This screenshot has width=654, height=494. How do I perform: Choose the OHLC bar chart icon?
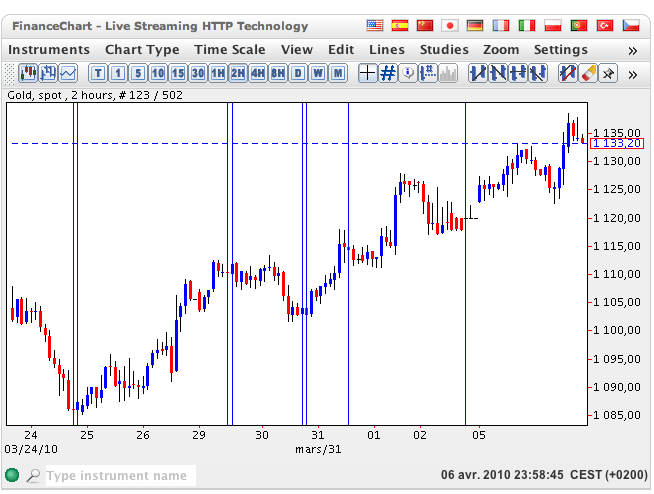pyautogui.click(x=48, y=72)
